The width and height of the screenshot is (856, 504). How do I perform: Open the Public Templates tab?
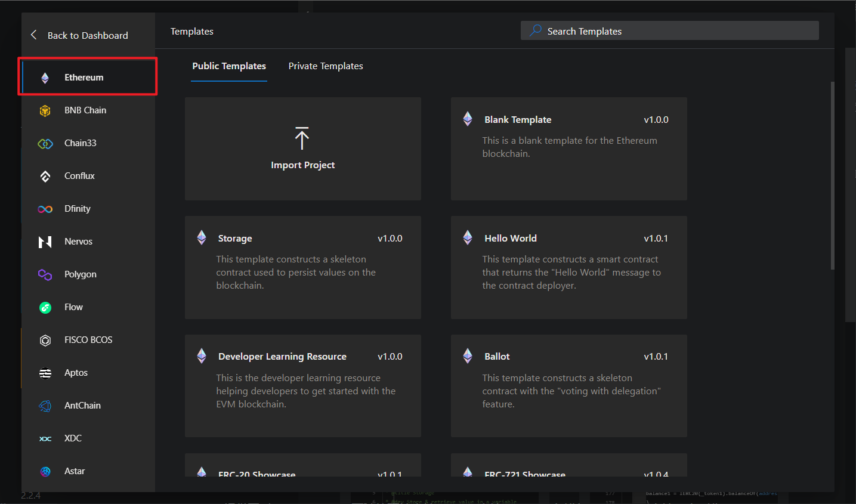[x=229, y=66]
